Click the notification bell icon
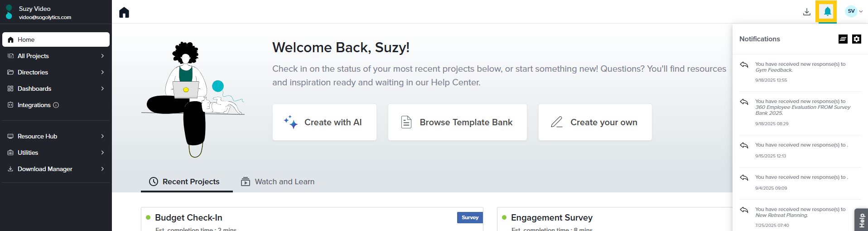Viewport: 868px width, 231px height. click(x=827, y=11)
